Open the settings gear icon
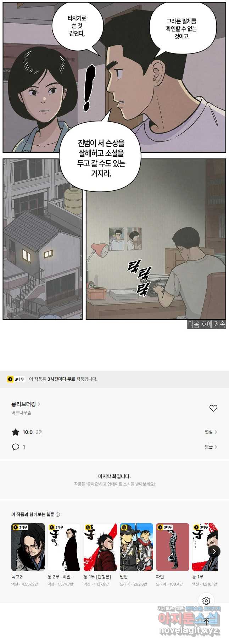 pos(206,601)
